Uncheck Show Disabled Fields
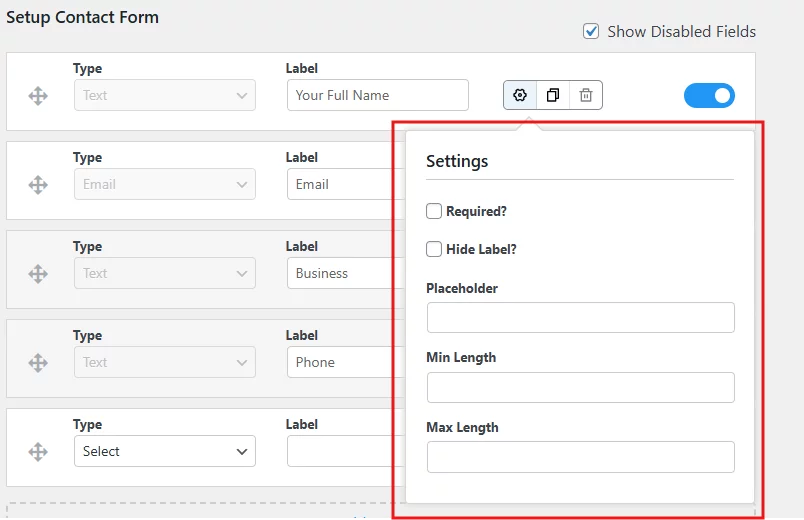This screenshot has height=520, width=804. point(591,31)
